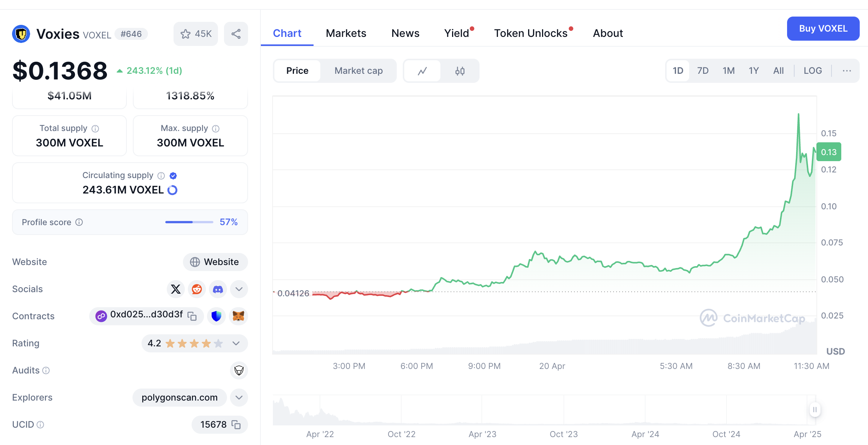Open the Token Unlocks tab
Image resolution: width=868 pixels, height=445 pixels.
(531, 33)
